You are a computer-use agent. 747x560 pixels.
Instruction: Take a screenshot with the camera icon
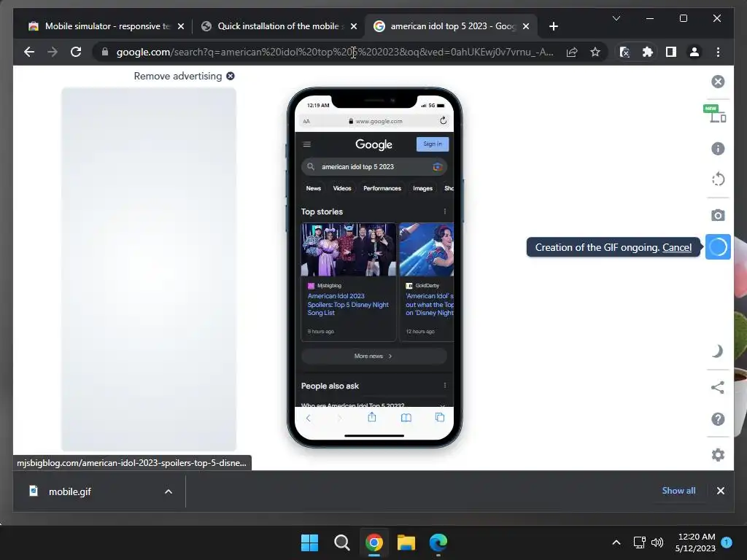coord(718,215)
